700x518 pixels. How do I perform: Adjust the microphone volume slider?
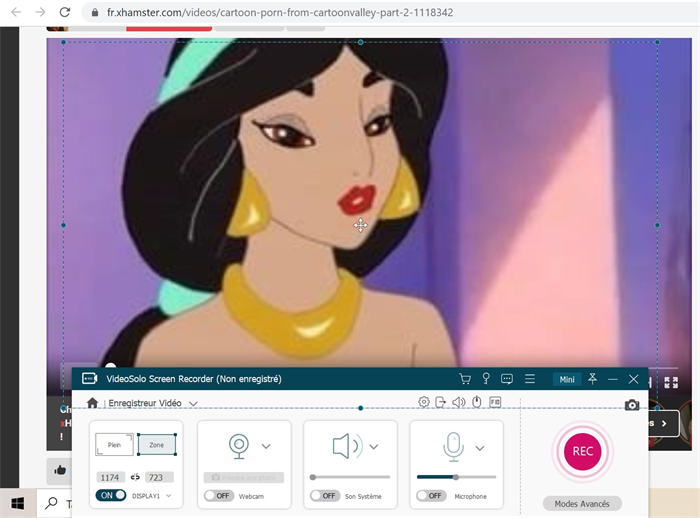(456, 477)
